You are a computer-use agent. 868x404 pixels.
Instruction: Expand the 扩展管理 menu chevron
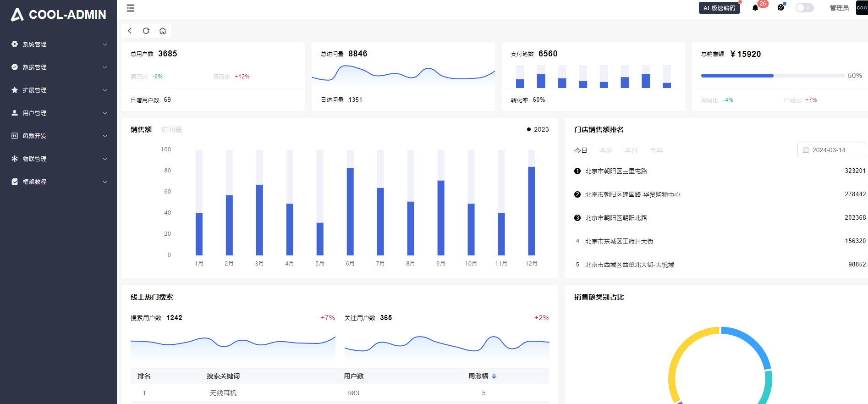(105, 90)
